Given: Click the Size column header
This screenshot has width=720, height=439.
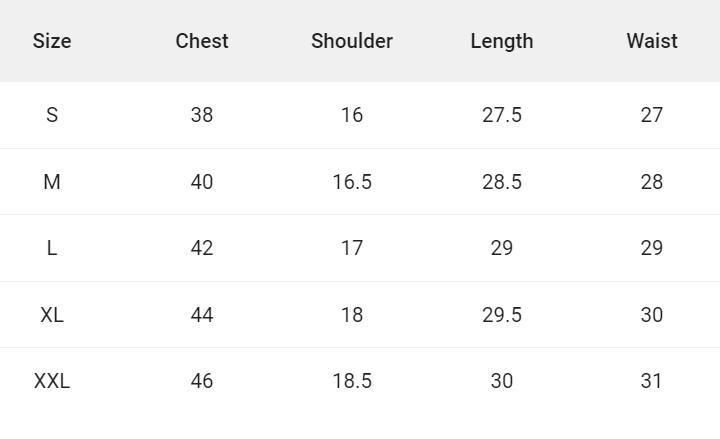Looking at the screenshot, I should click(x=52, y=41).
